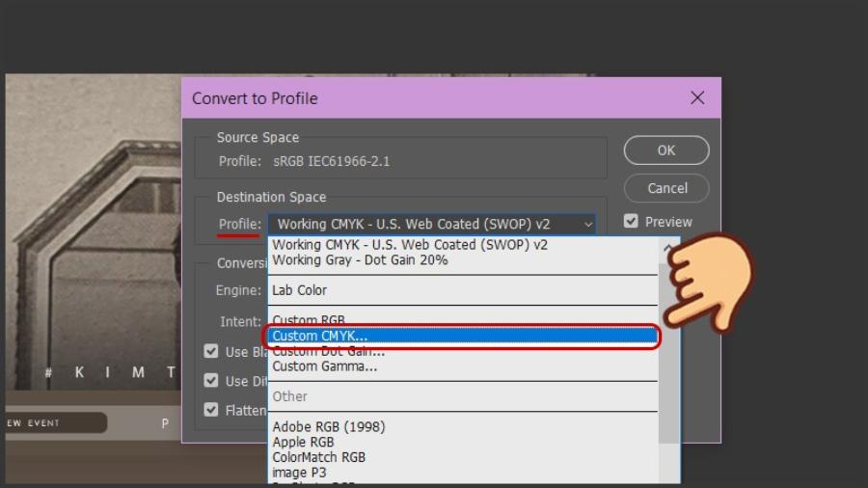The height and width of the screenshot is (488, 868).
Task: Pick the image P3 profile
Action: pyautogui.click(x=299, y=473)
